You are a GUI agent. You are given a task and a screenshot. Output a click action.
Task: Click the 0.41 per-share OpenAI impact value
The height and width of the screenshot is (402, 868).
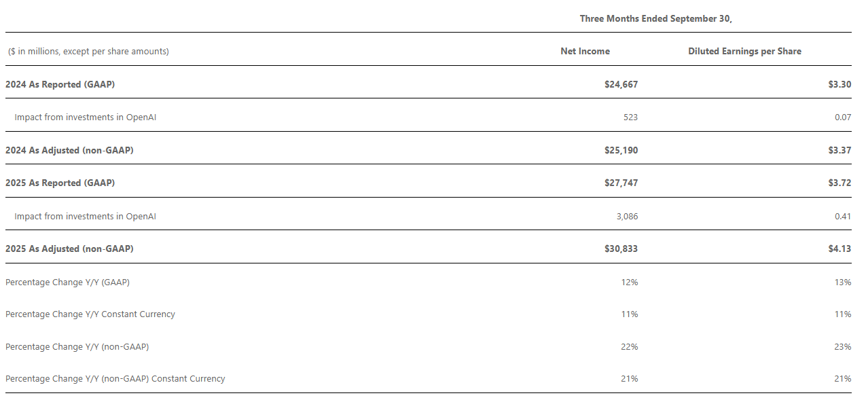pos(842,217)
